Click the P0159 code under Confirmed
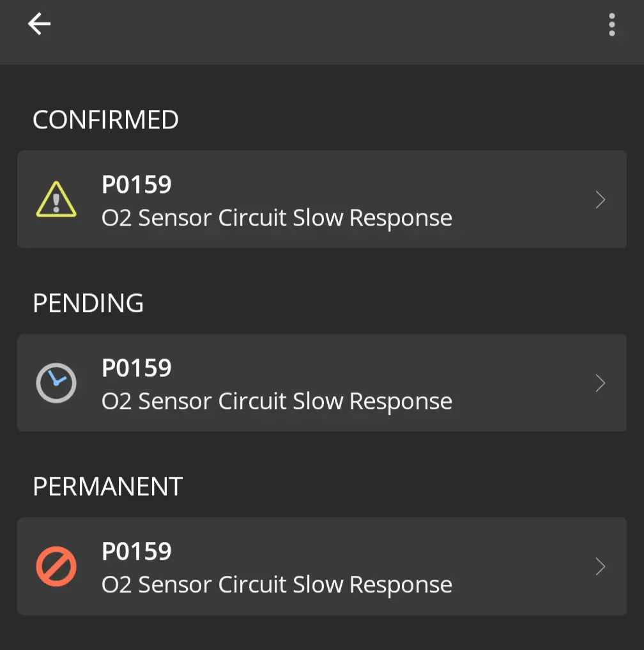The width and height of the screenshot is (644, 650). pyautogui.click(x=137, y=185)
